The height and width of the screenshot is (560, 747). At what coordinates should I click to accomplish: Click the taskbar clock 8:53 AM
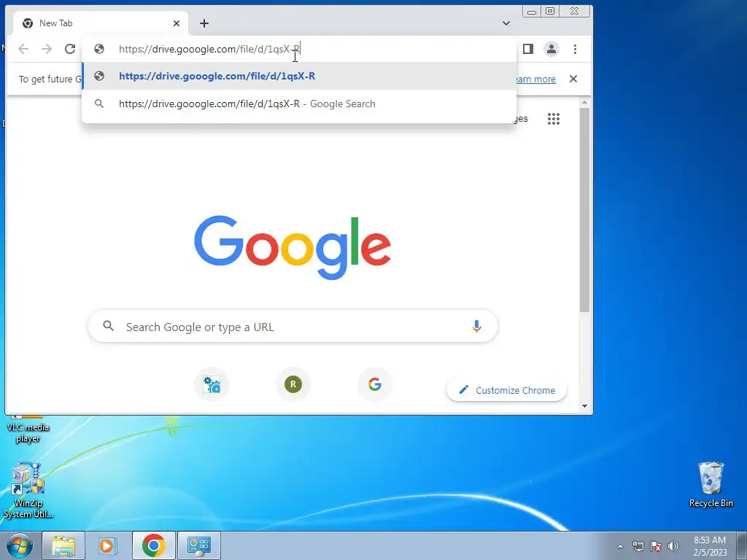(710, 540)
